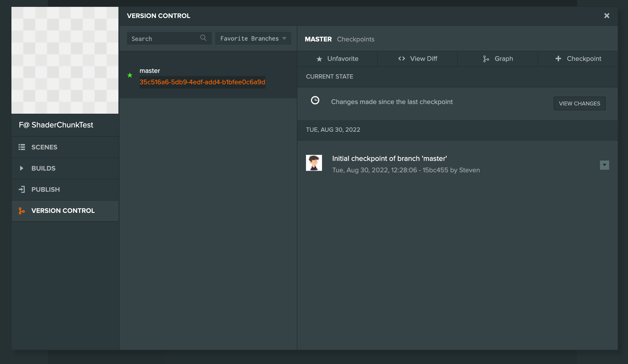
Task: Close the Version Control panel with the X
Action: (x=607, y=15)
